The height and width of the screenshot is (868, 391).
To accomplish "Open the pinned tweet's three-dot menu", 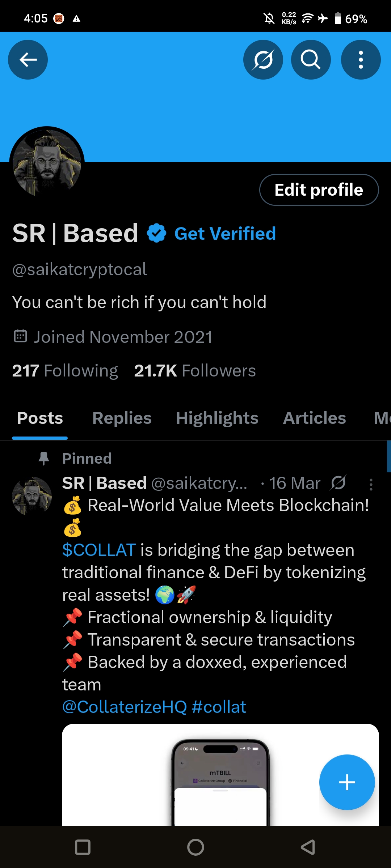I will (371, 484).
